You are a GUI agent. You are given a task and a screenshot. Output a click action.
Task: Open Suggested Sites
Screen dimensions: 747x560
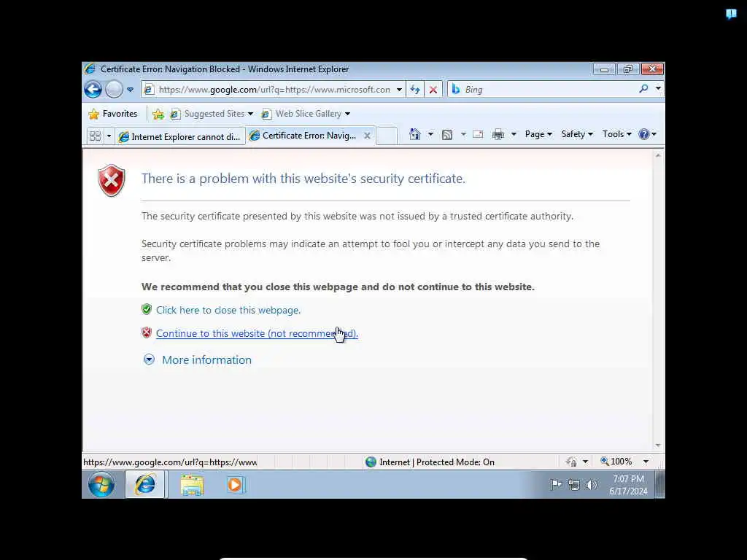(x=212, y=114)
